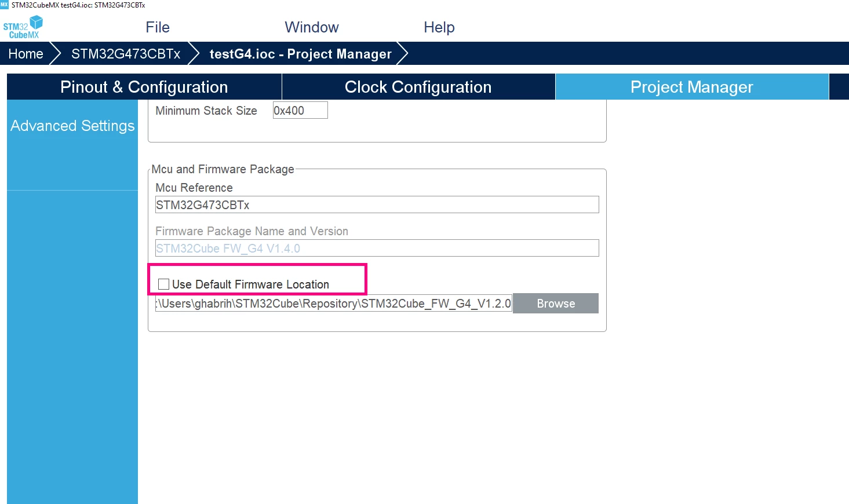This screenshot has width=849, height=504.
Task: Enable Use Default Firmware Location checkbox
Action: [x=163, y=284]
